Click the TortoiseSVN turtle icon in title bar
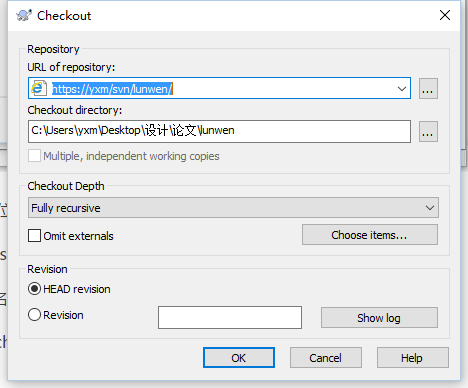The width and height of the screenshot is (468, 388). [24, 15]
